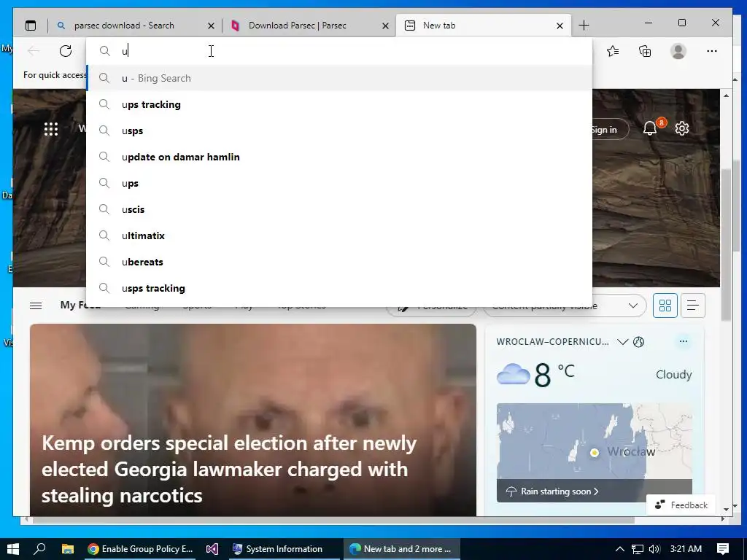Image resolution: width=747 pixels, height=560 pixels.
Task: Open Visual Studio from the taskbar
Action: click(x=212, y=549)
